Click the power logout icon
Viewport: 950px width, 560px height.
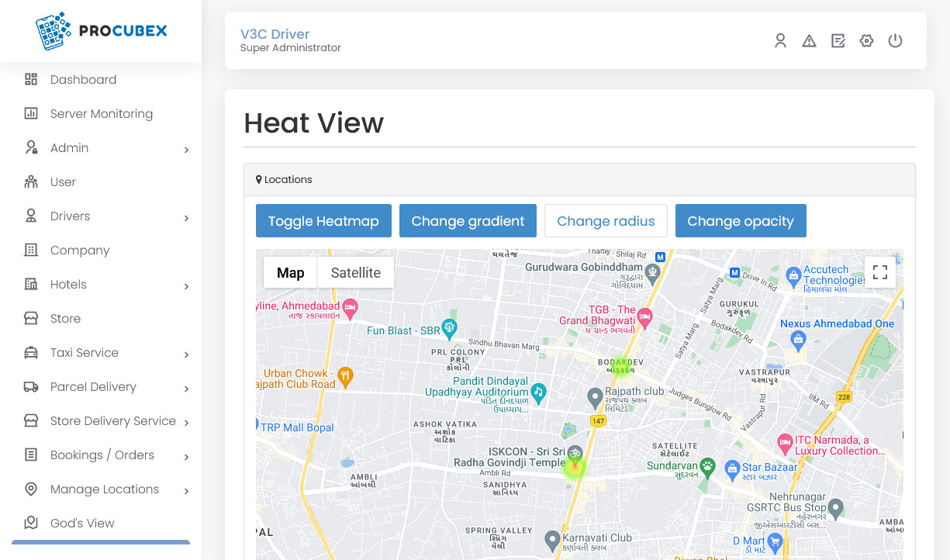[896, 41]
